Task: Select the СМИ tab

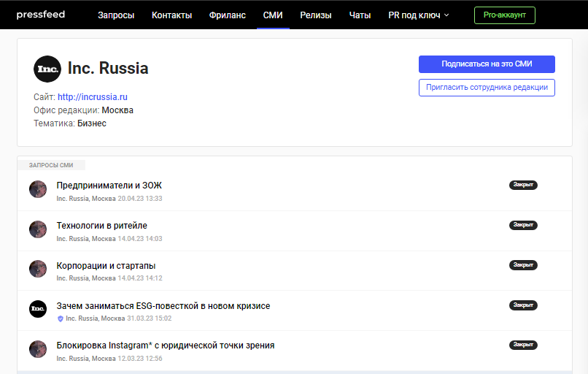Action: 273,15
